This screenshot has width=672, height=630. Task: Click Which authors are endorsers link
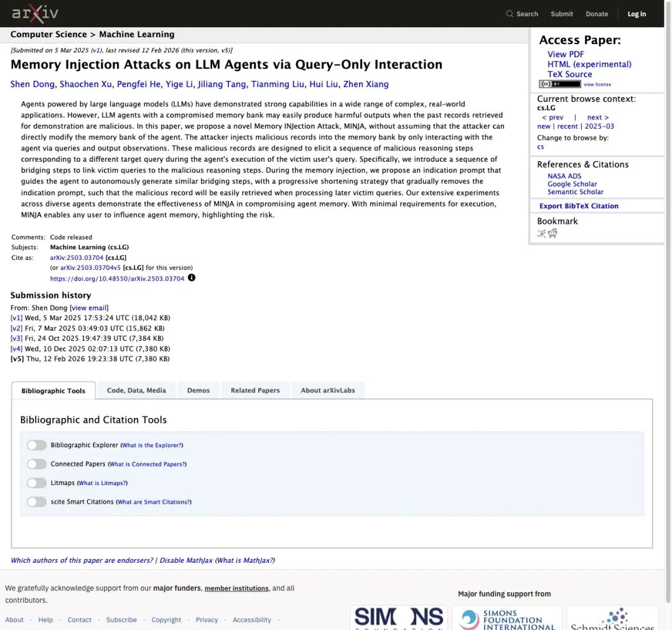[x=82, y=560]
